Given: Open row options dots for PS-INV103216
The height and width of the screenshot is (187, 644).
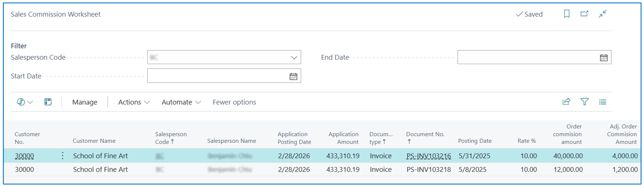Looking at the screenshot, I should click(63, 156).
